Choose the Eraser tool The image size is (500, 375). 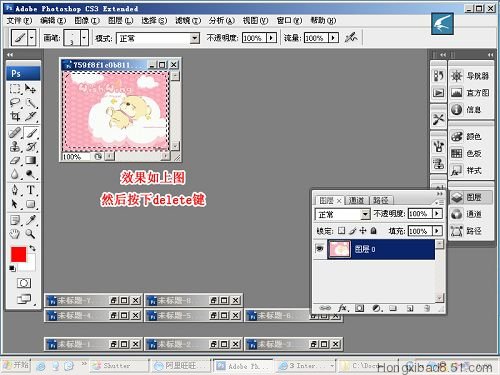pyautogui.click(x=15, y=160)
